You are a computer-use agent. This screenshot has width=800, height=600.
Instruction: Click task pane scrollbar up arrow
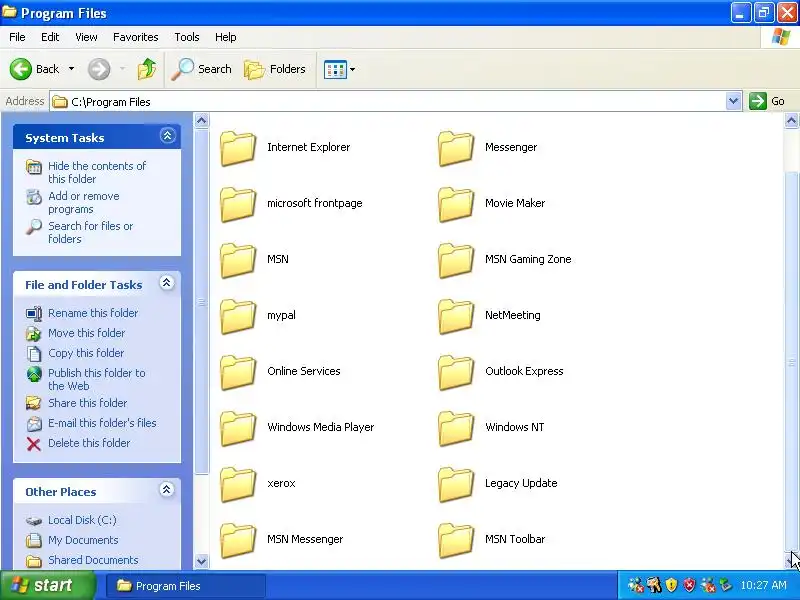click(202, 121)
